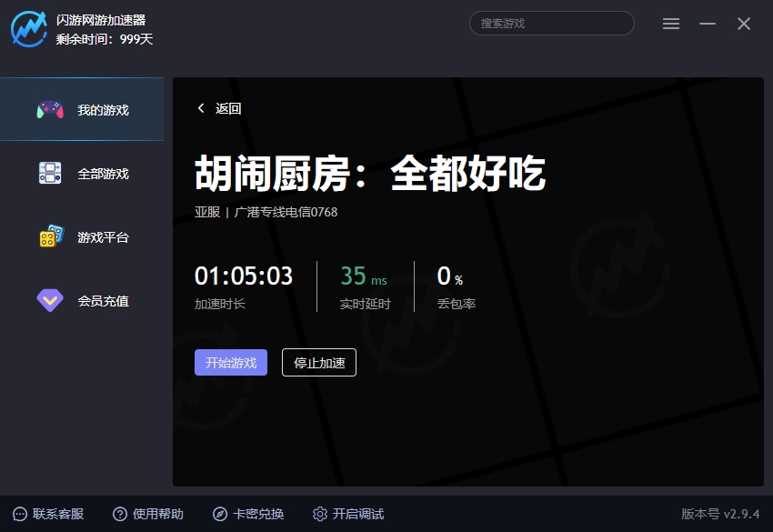Click the 剩余时间 999天 label
The width and height of the screenshot is (773, 532).
tap(106, 40)
